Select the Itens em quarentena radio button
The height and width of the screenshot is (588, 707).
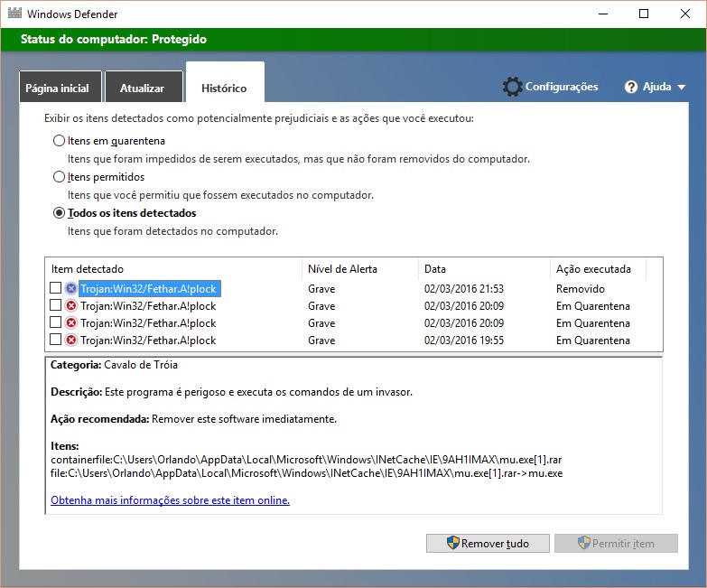[60, 141]
